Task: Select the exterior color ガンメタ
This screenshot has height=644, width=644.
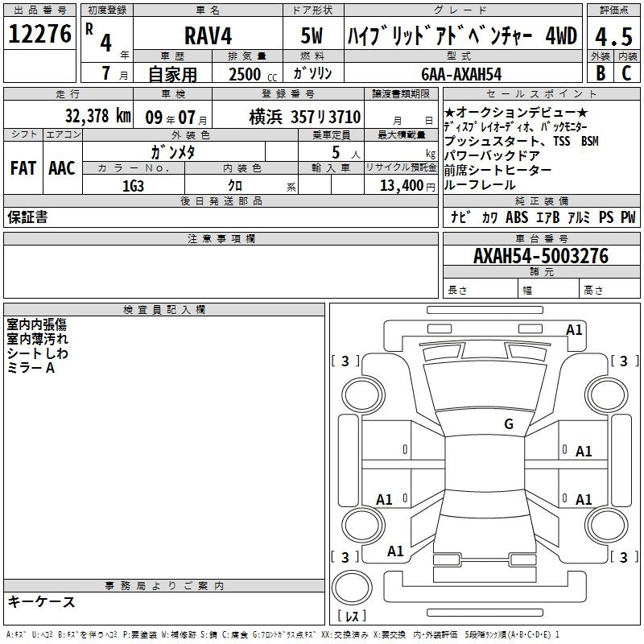Action: (x=173, y=152)
